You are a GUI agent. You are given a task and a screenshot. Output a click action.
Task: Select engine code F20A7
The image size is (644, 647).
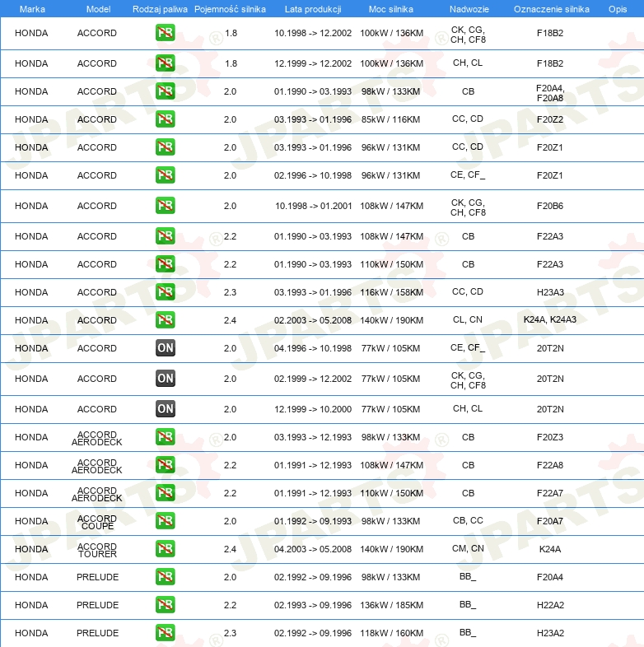tap(550, 521)
